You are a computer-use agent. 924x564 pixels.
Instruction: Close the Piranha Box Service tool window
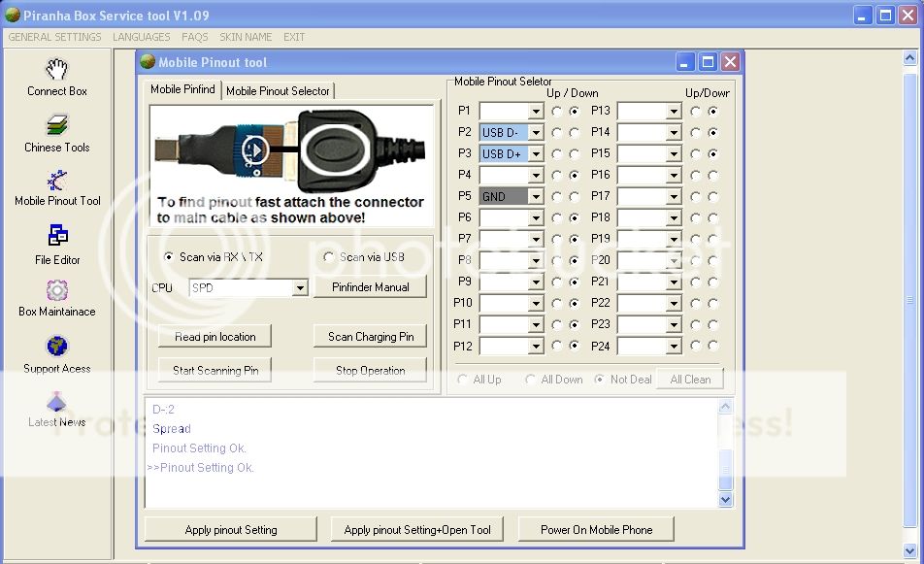point(908,16)
